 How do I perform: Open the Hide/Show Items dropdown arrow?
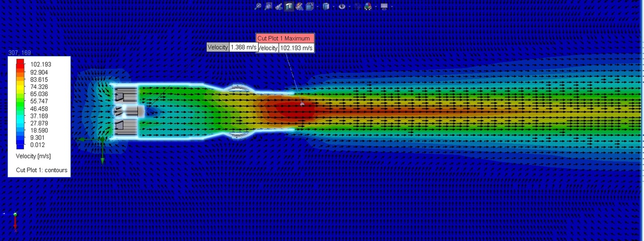(350, 7)
